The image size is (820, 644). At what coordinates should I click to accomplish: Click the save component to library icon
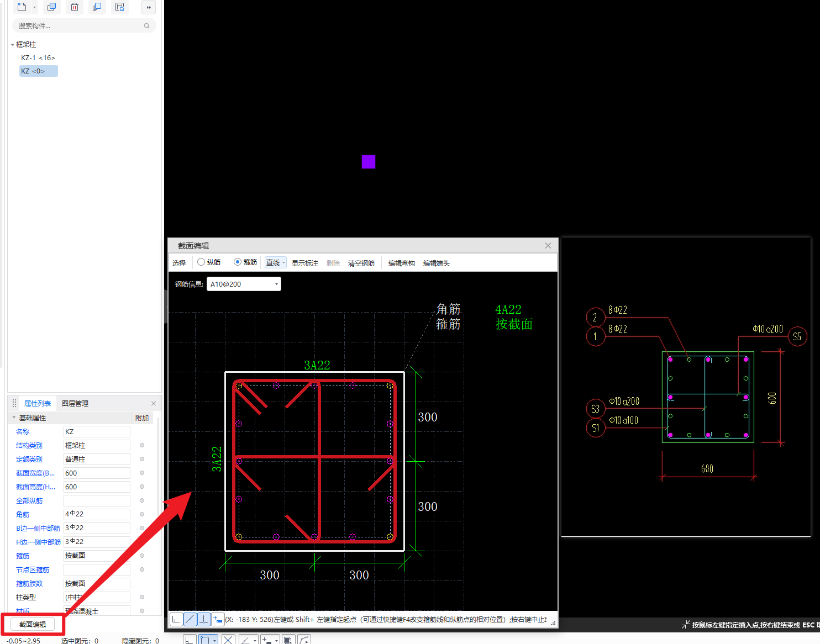(x=120, y=7)
